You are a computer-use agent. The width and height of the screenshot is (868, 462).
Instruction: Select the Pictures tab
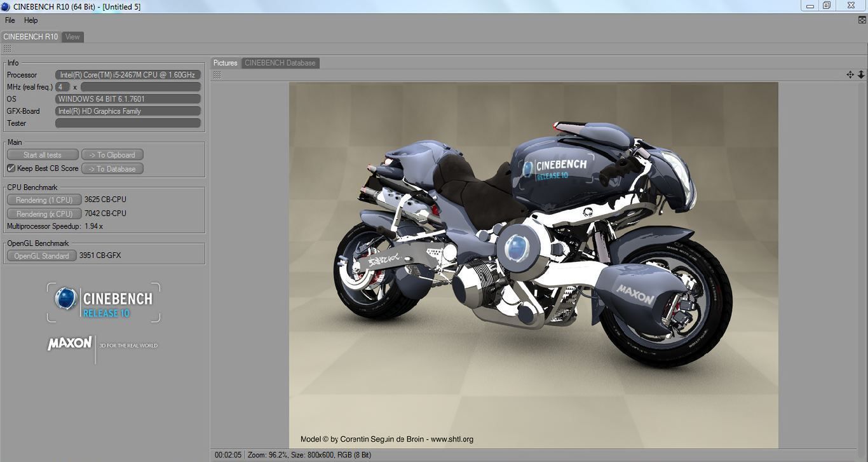pos(226,63)
